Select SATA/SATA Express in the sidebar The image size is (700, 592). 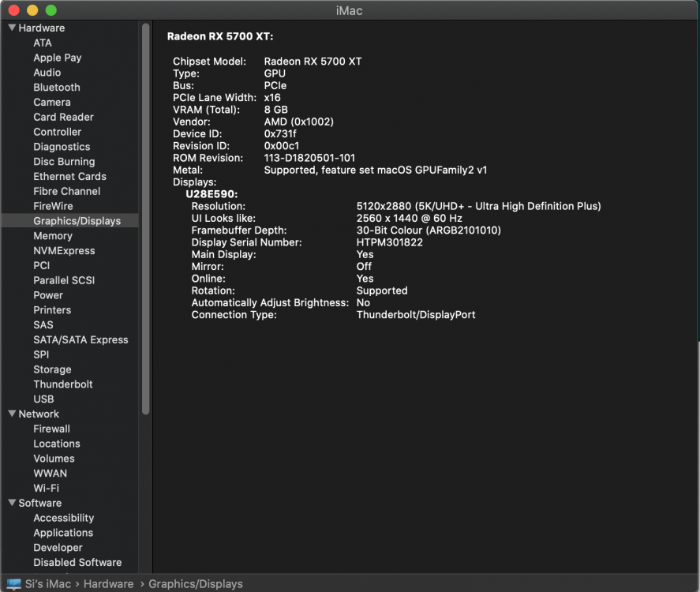click(x=80, y=339)
